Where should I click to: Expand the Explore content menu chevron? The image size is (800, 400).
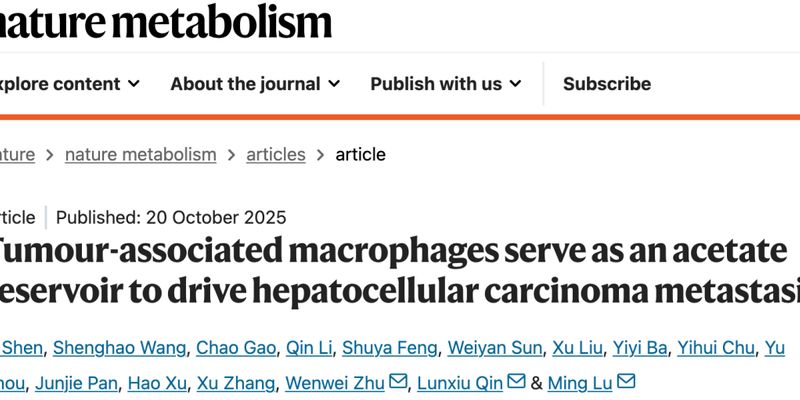point(133,84)
